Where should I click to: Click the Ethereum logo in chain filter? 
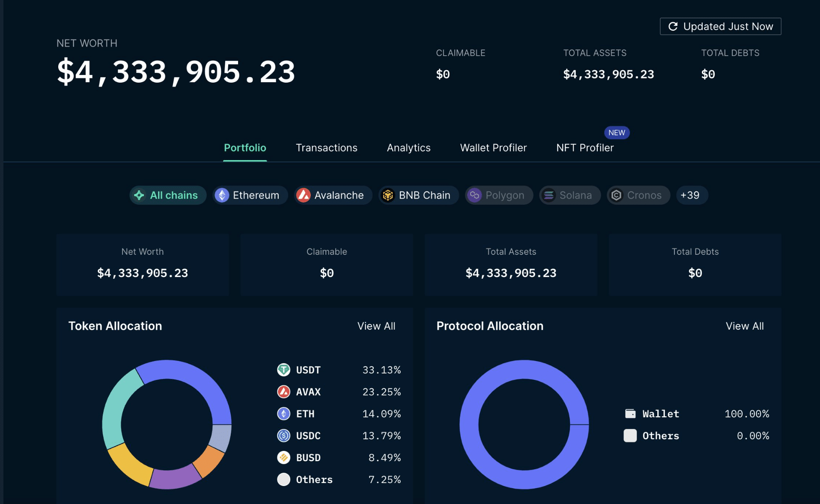click(x=222, y=195)
